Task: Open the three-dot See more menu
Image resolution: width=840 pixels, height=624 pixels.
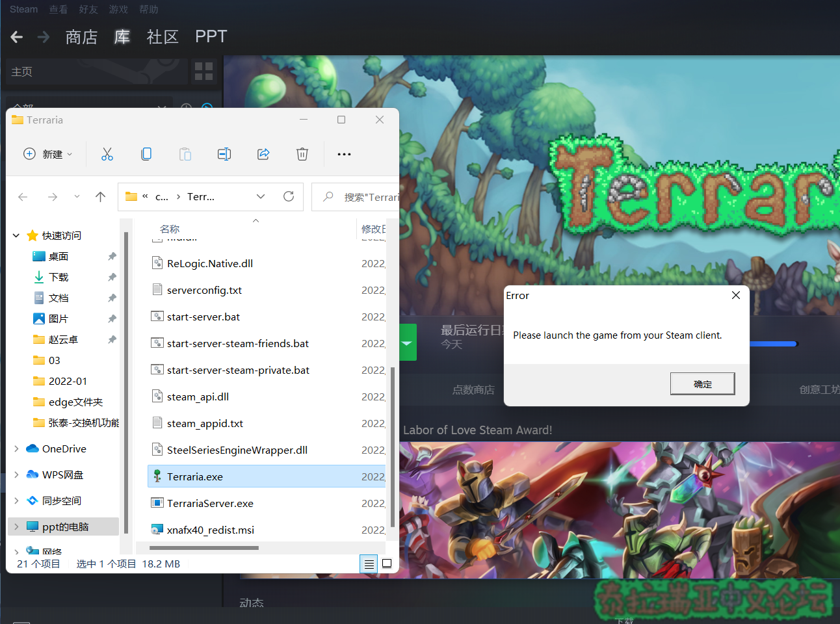Action: (x=344, y=154)
